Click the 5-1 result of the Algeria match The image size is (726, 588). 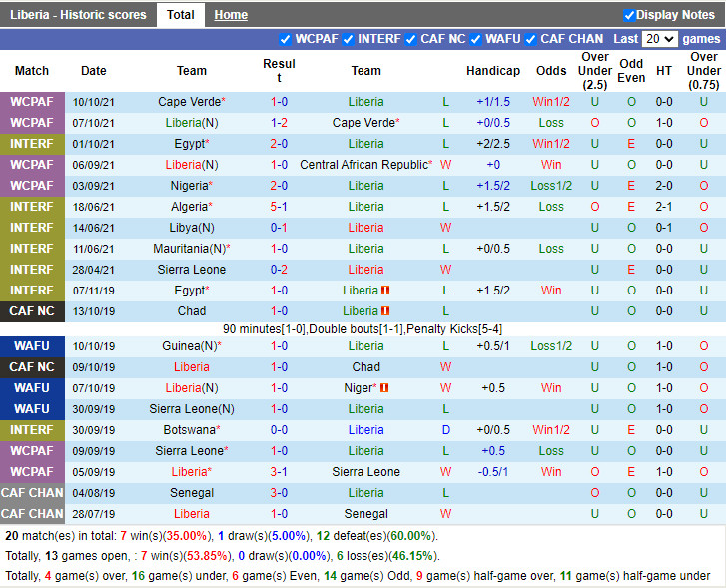279,207
